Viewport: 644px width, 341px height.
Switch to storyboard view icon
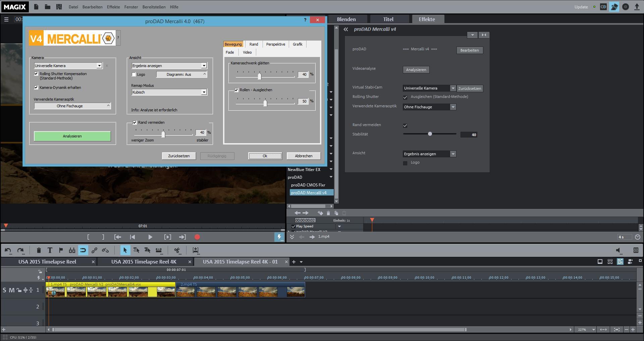(600, 262)
